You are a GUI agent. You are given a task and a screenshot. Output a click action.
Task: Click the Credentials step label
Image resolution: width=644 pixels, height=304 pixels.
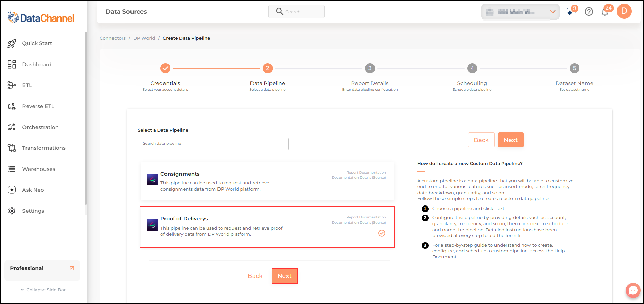tap(165, 83)
